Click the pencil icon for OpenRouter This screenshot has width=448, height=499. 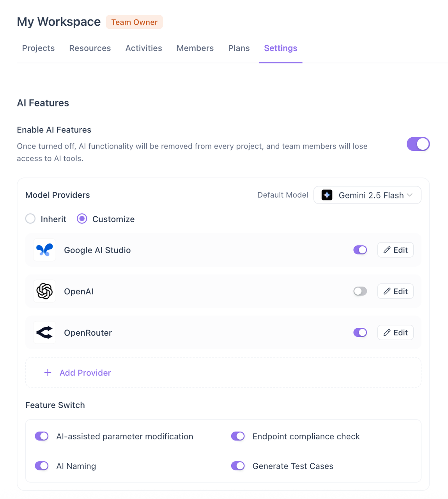pyautogui.click(x=387, y=333)
